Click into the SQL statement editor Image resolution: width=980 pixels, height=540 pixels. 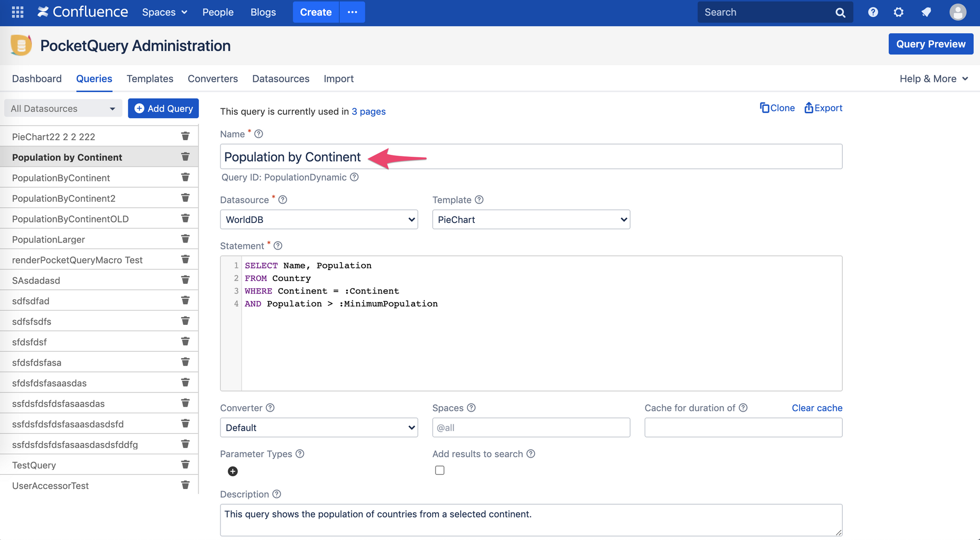click(531, 323)
